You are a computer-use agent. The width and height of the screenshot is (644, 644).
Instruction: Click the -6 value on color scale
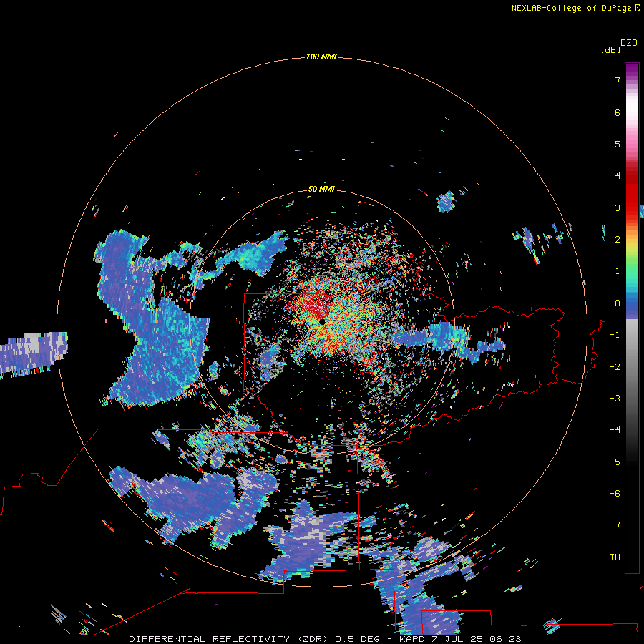pyautogui.click(x=615, y=494)
